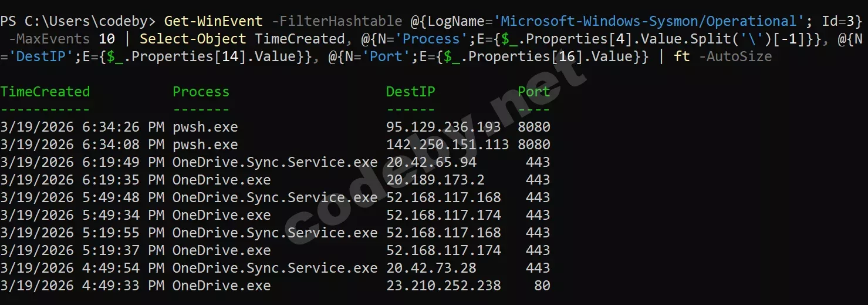Click the PS C:\Users\codeby> prompt

78,22
